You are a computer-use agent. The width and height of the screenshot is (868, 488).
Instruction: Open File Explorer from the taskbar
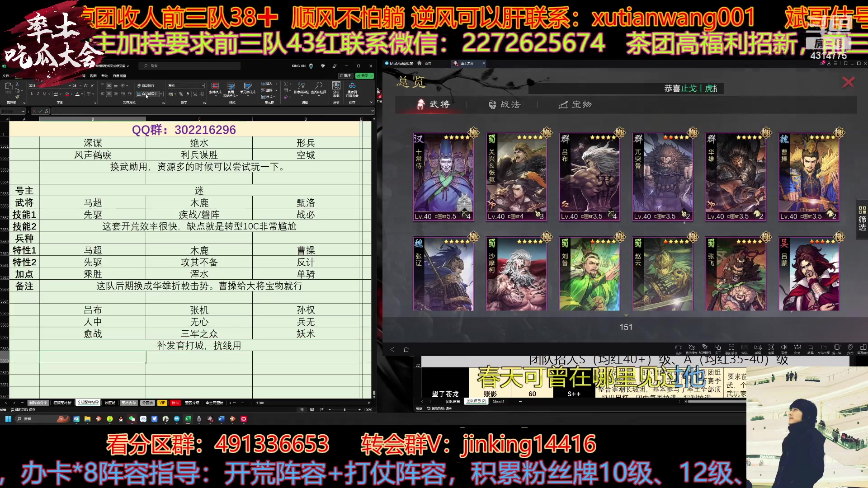tap(87, 419)
